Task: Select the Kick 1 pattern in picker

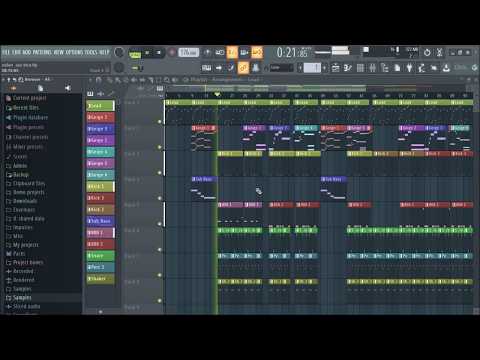Action: [x=100, y=186]
